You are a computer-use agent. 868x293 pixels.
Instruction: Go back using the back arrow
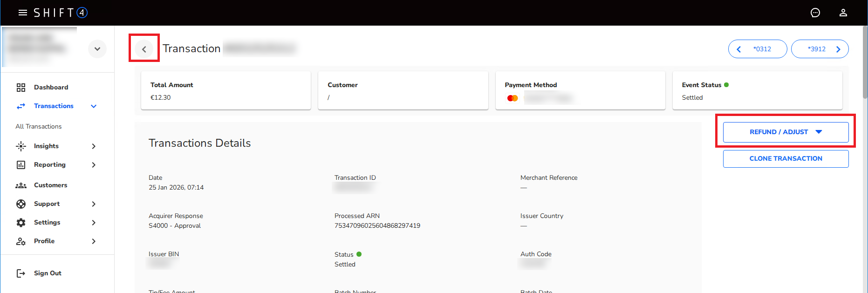[144, 49]
